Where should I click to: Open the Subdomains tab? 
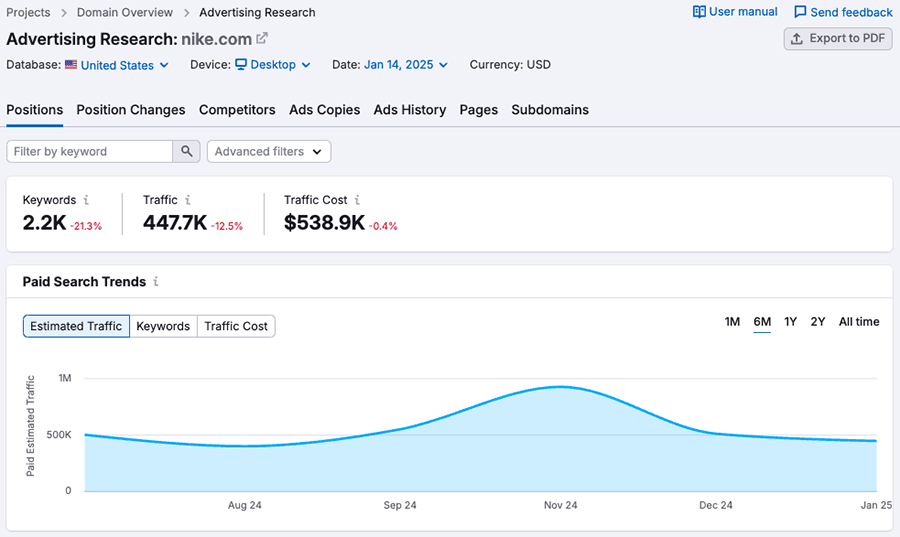click(550, 110)
